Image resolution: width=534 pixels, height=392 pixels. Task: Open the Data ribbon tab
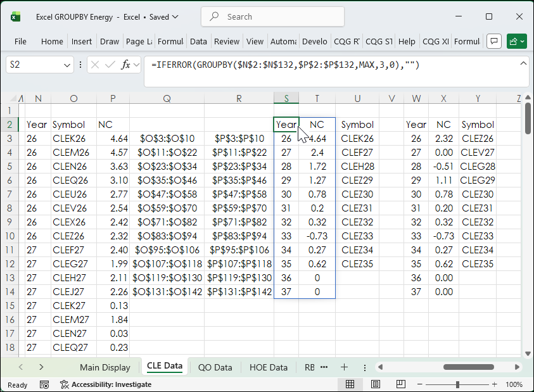(198, 41)
